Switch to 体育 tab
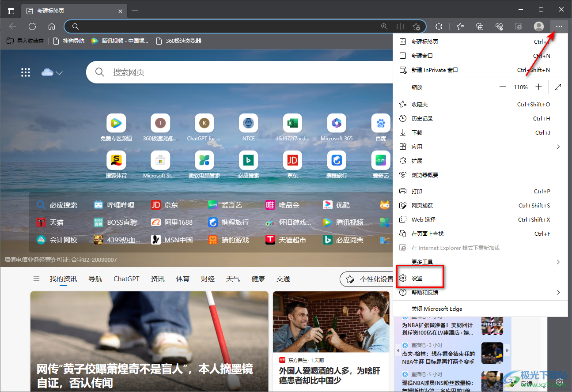Viewport: 572px width, 392px height. tap(183, 279)
